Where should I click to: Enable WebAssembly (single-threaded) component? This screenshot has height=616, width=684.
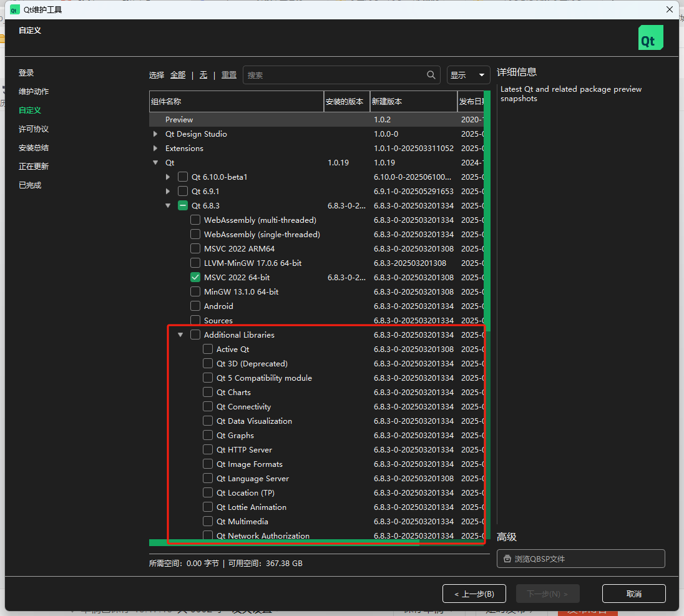coord(195,234)
